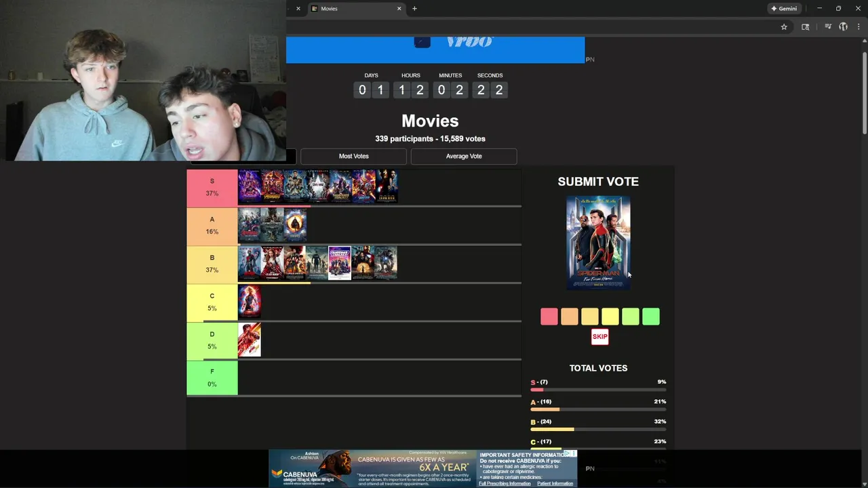The height and width of the screenshot is (488, 868).
Task: Select white Guardians poster in B tier
Action: [340, 263]
